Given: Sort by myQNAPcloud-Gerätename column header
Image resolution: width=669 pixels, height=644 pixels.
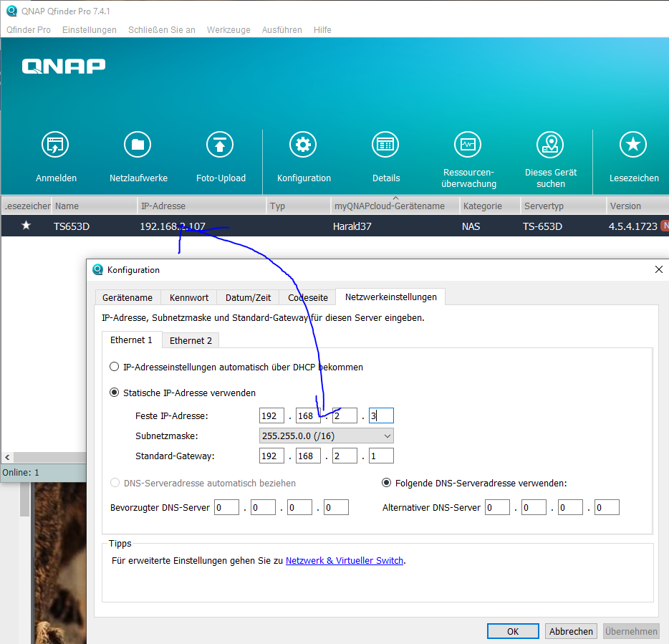Looking at the screenshot, I should click(x=395, y=206).
